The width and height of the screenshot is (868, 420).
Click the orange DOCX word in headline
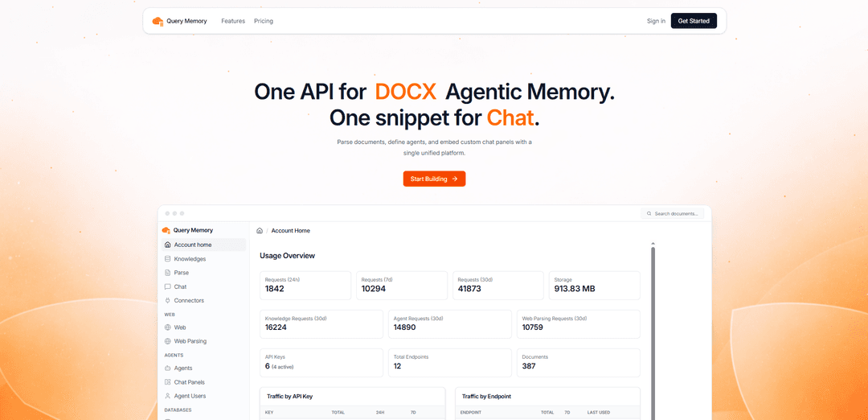point(405,92)
